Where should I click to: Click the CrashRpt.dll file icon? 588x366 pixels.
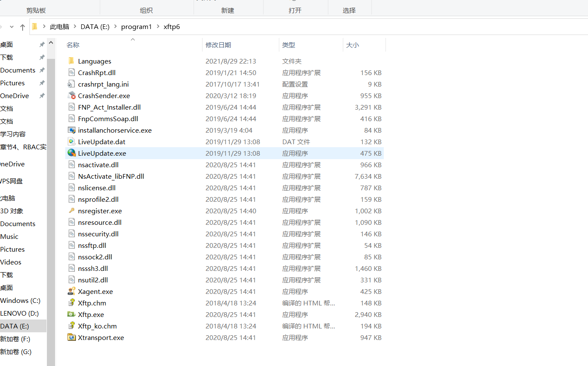(x=71, y=73)
